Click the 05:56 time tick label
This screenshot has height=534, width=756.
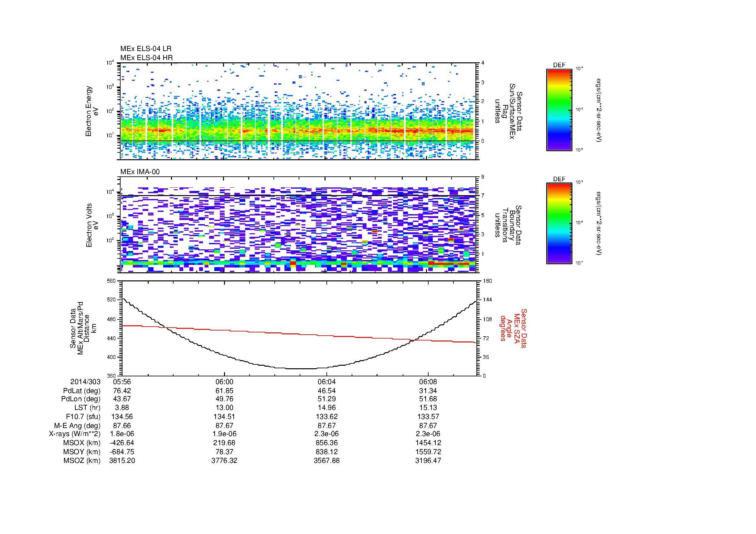122,382
